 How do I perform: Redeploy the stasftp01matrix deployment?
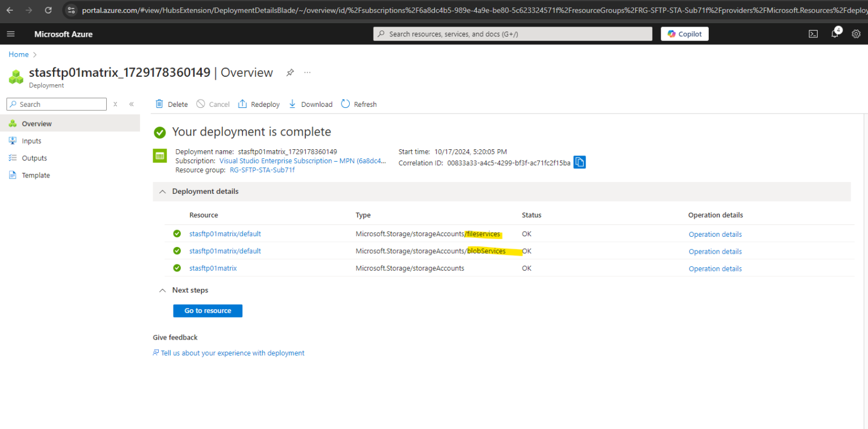coord(258,104)
